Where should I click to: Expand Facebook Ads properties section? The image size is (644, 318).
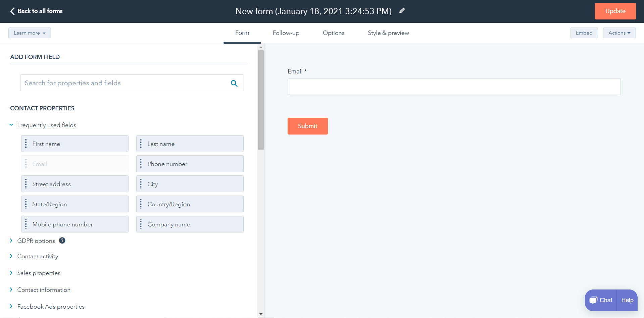[11, 307]
